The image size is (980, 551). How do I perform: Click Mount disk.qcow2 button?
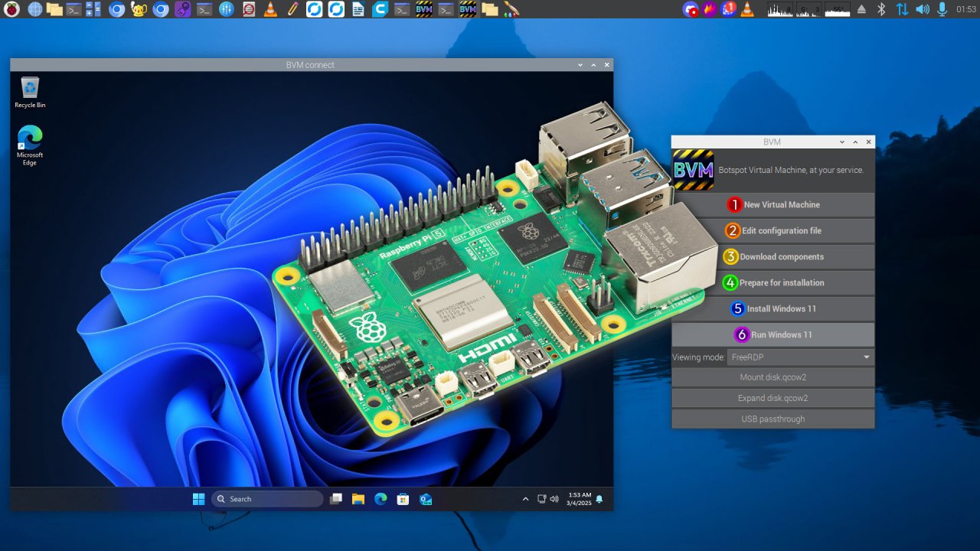point(773,377)
